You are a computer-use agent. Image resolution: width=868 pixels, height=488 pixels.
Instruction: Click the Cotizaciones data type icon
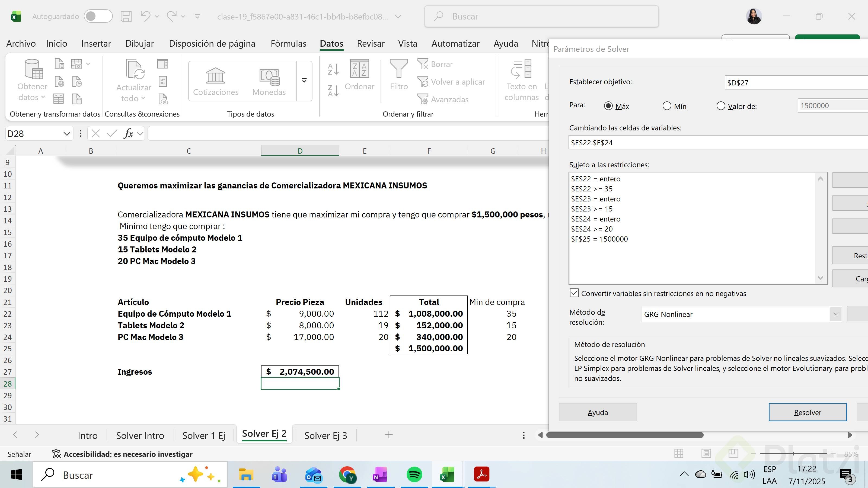click(x=215, y=75)
